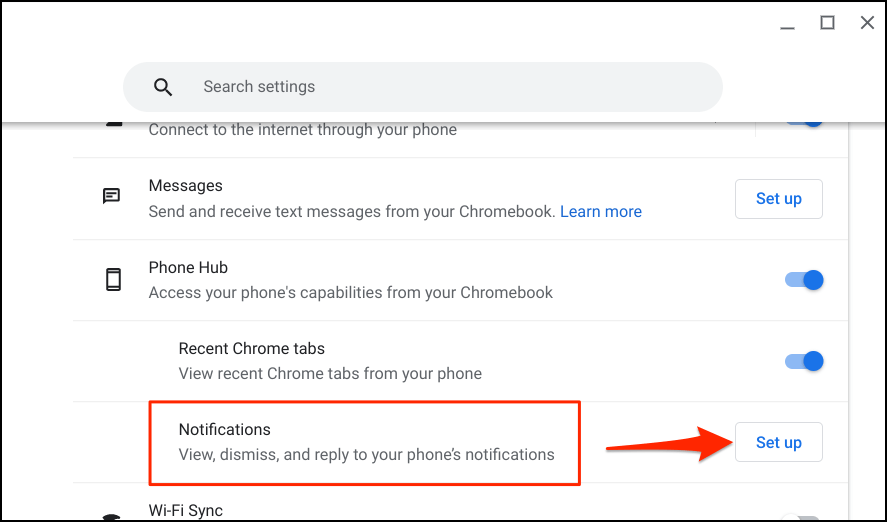The image size is (887, 522).
Task: Open the Learn more link for Messages
Action: click(601, 211)
